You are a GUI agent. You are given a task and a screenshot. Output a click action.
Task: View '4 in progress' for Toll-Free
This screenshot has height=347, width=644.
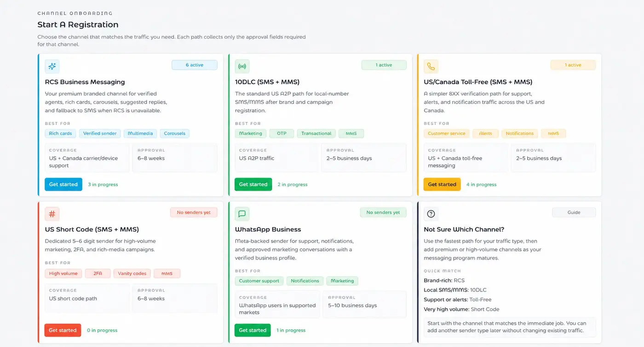tap(482, 184)
